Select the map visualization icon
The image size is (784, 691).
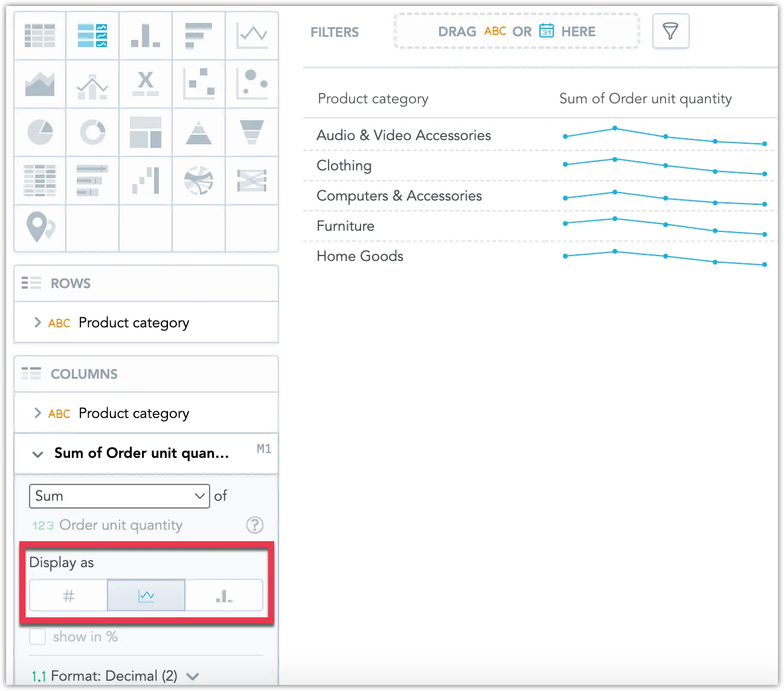click(39, 228)
